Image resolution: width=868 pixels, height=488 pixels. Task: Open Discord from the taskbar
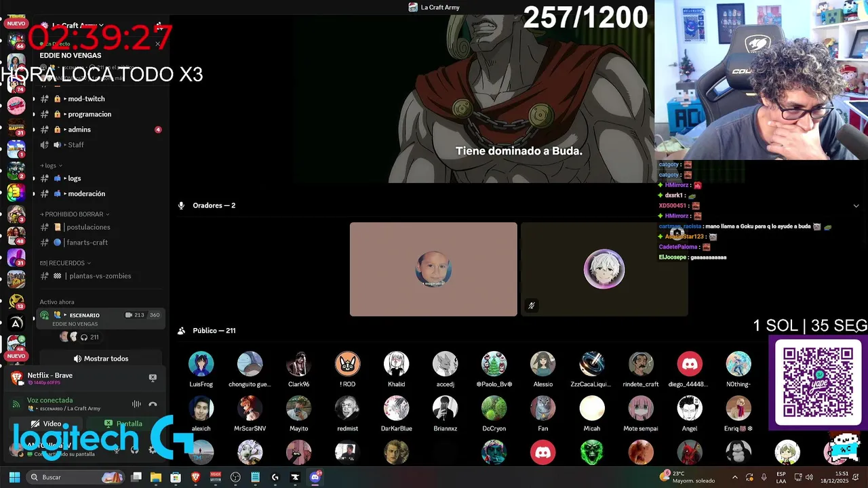coord(315,477)
